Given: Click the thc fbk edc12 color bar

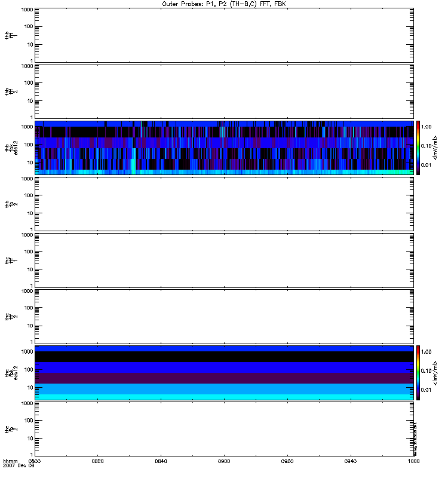Looking at the screenshot, I should (419, 372).
